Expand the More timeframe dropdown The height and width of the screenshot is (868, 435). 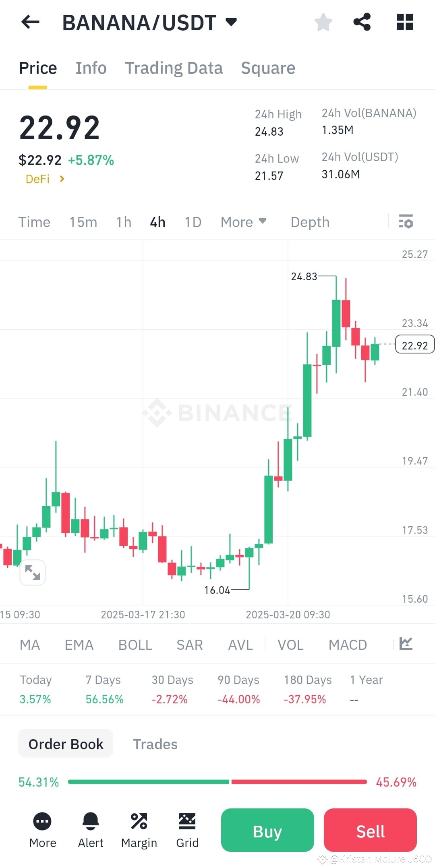point(243,222)
